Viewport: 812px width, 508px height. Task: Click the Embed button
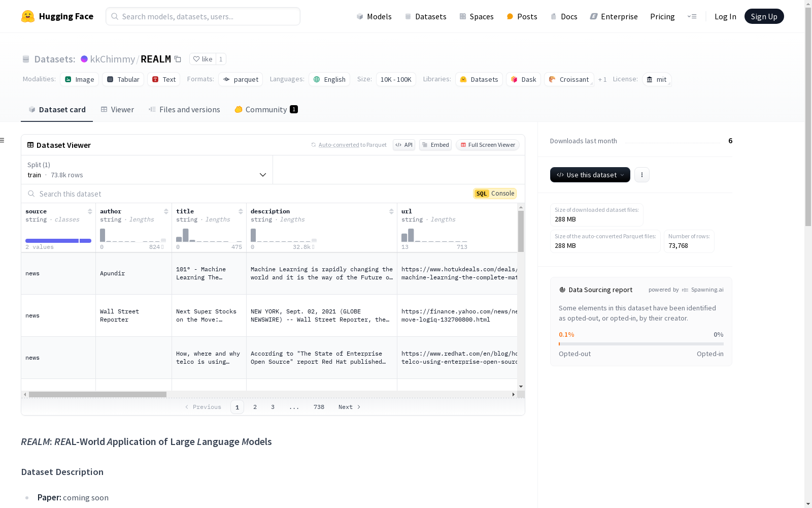pos(435,145)
